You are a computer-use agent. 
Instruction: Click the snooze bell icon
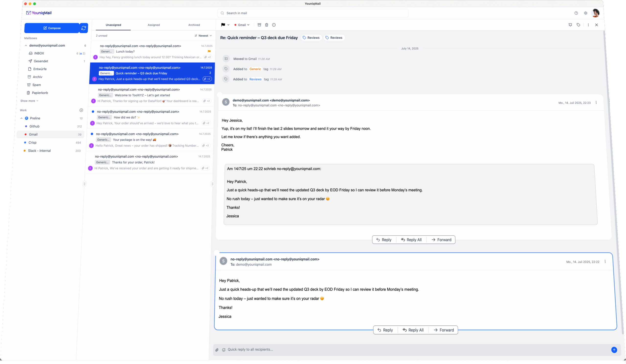pyautogui.click(x=570, y=25)
